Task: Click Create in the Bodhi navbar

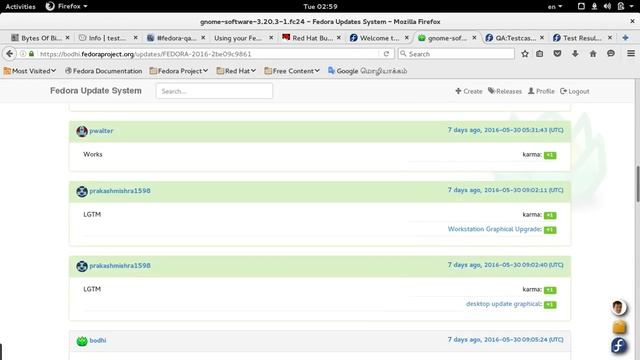Action: click(469, 91)
